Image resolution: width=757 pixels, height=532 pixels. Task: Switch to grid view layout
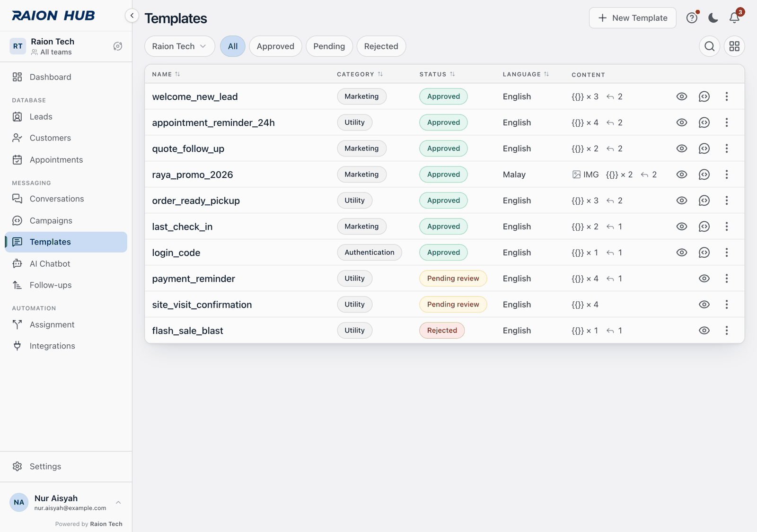734,46
